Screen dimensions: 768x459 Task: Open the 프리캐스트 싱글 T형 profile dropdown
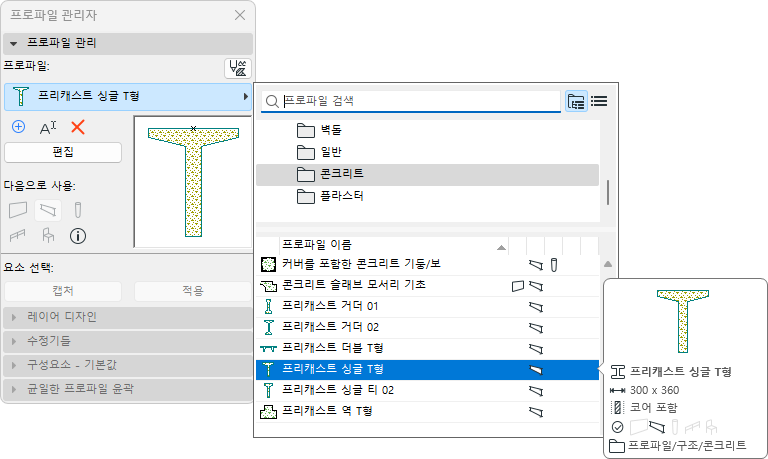click(128, 97)
